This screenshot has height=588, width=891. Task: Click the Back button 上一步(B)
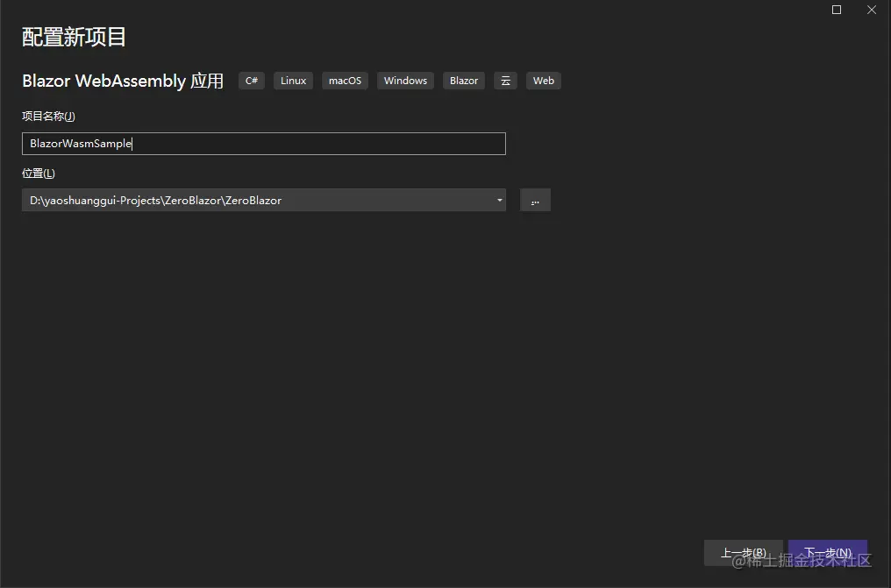tap(744, 553)
